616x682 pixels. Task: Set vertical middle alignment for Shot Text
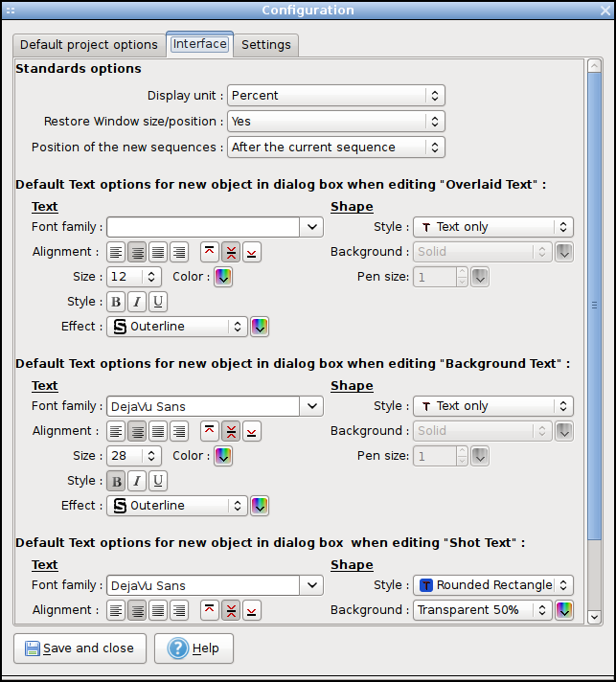pyautogui.click(x=231, y=611)
